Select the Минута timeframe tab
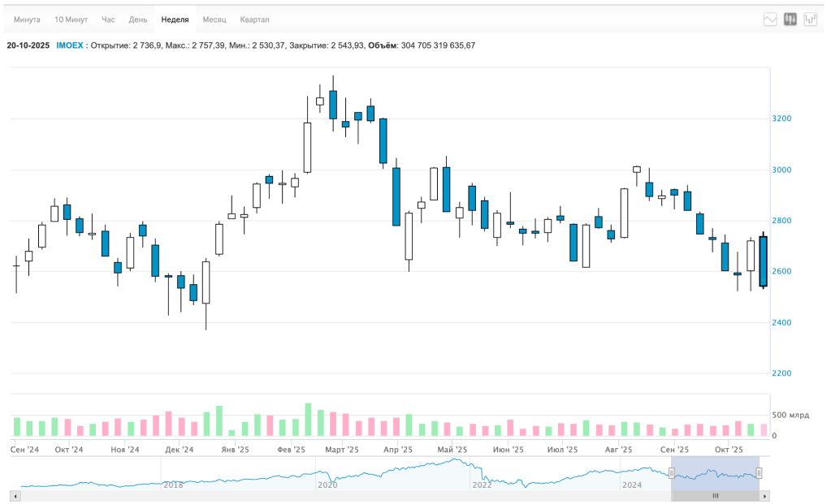This screenshot has width=831, height=504. (x=27, y=19)
